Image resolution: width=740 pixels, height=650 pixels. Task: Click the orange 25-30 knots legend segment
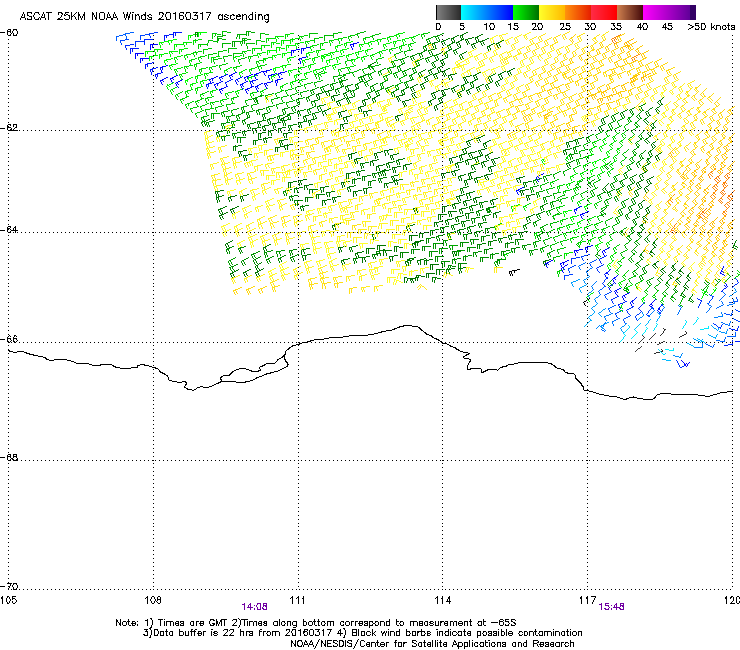[578, 12]
